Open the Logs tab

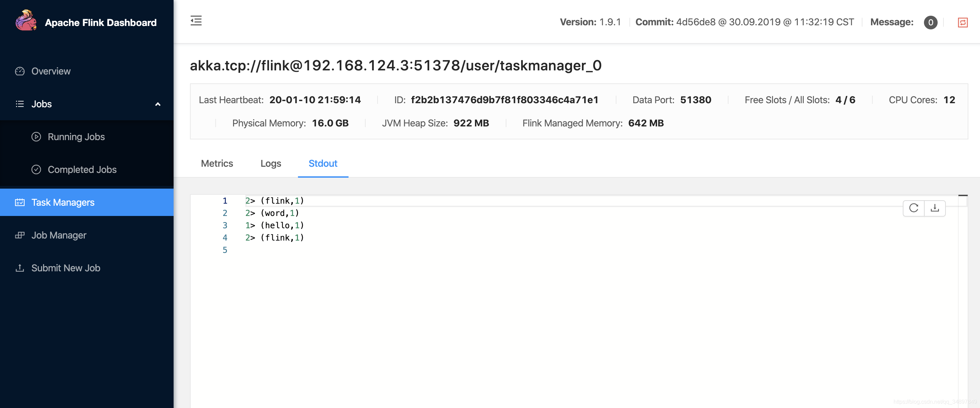(x=271, y=163)
